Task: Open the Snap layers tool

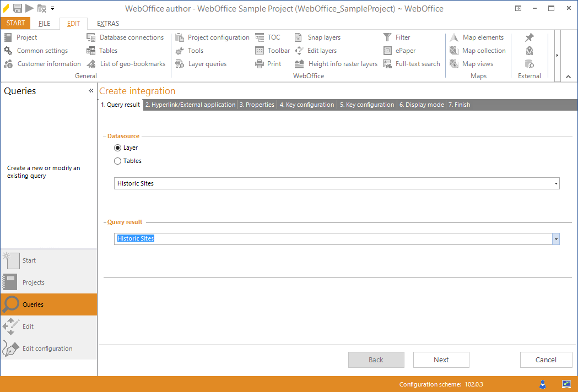Action: (323, 37)
